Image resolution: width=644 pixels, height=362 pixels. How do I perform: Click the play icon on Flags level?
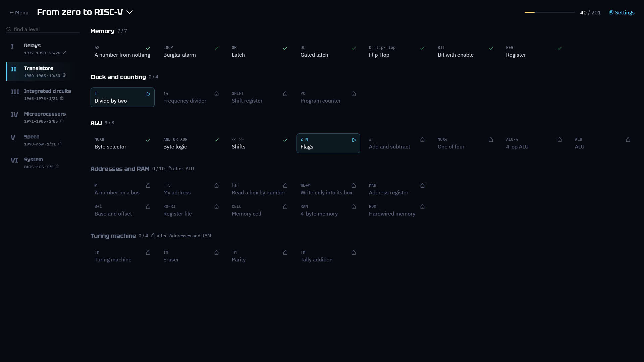pyautogui.click(x=354, y=140)
